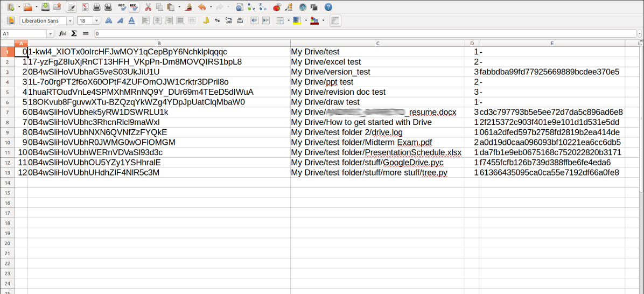The width and height of the screenshot is (644, 294).
Task: Click the New document icon
Action: 11,7
